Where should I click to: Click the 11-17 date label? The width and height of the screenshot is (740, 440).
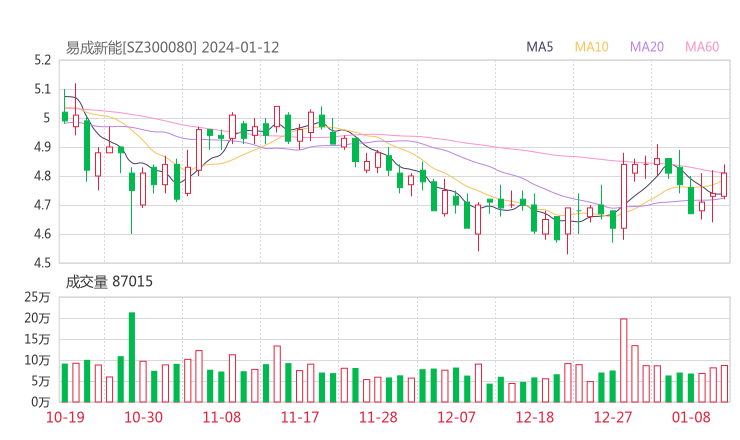point(300,417)
